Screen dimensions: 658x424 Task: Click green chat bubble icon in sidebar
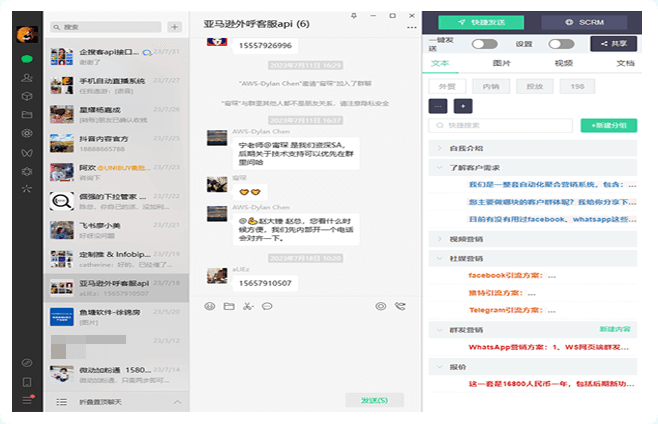pyautogui.click(x=26, y=60)
